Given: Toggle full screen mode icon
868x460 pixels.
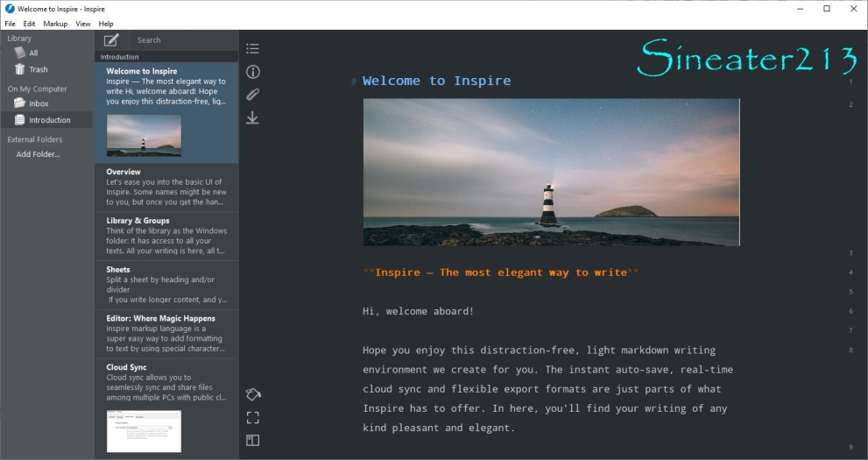Looking at the screenshot, I should pos(252,417).
